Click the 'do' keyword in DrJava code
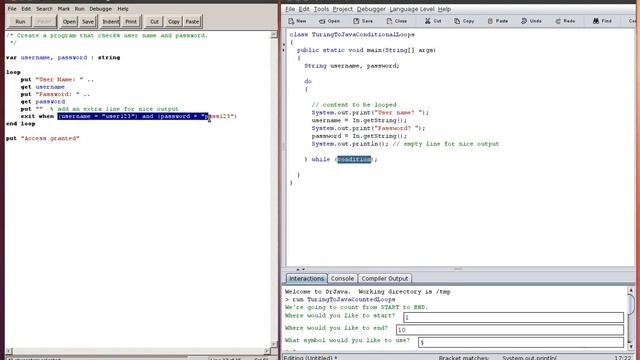This screenshot has width=640, height=360. (308, 81)
